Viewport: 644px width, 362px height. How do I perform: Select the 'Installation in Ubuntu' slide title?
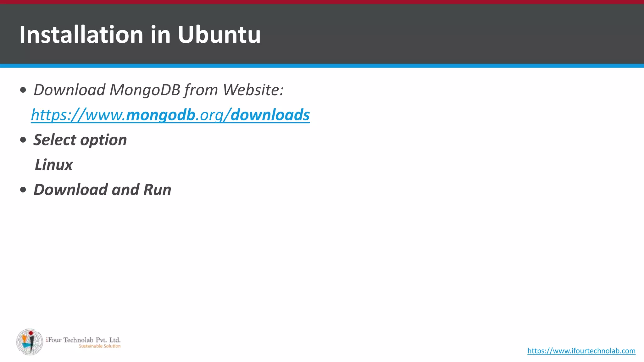[140, 34]
